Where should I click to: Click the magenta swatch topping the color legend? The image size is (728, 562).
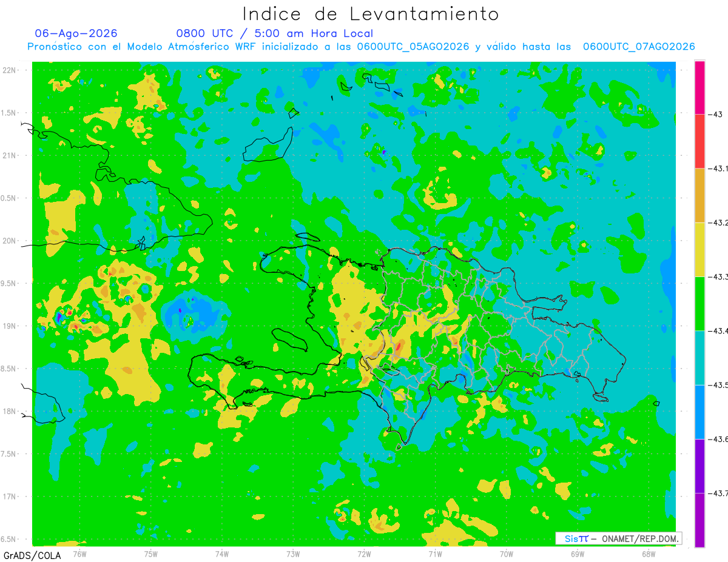point(699,87)
